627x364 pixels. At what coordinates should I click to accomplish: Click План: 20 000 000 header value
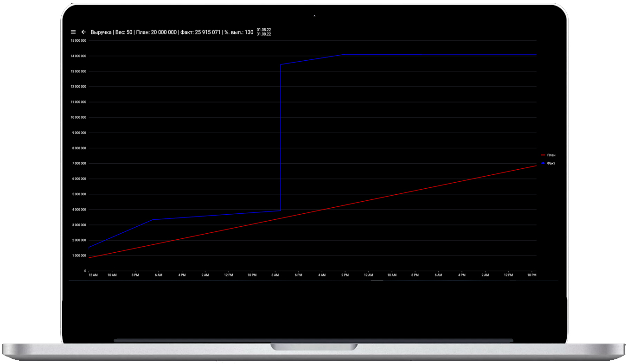(156, 32)
